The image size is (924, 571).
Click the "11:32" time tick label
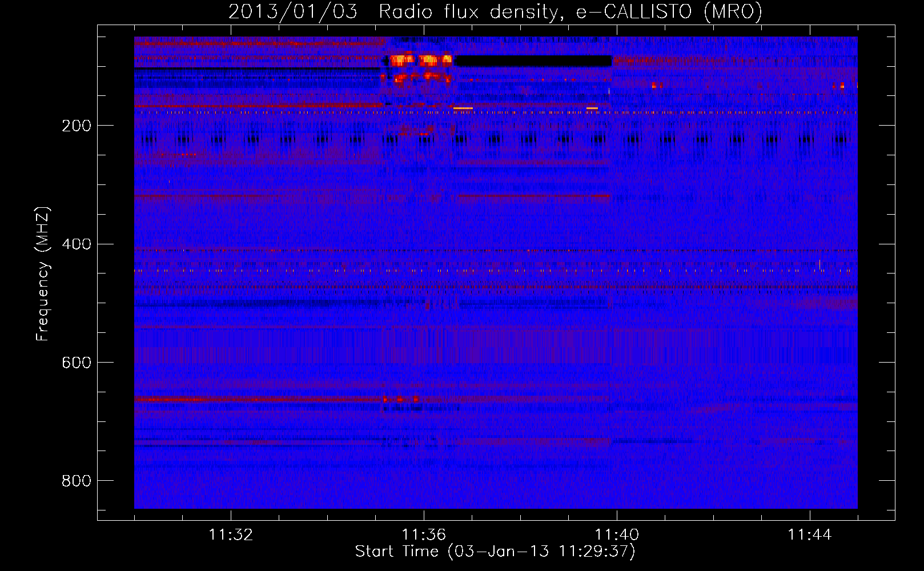[x=231, y=535]
